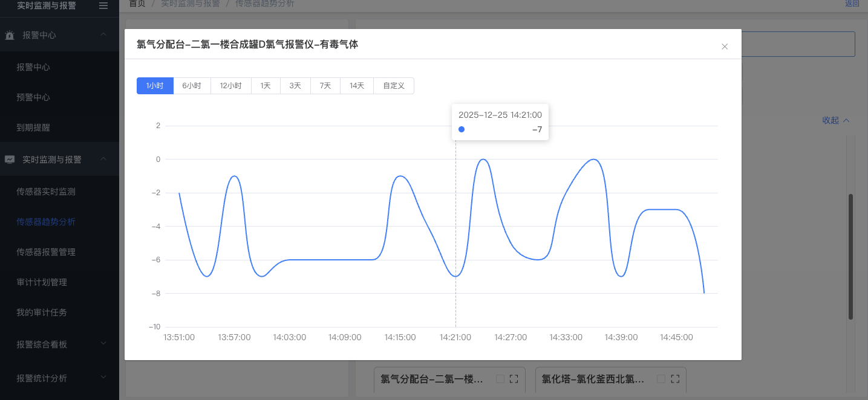Click the chart data point at 14:21:00

(x=455, y=276)
